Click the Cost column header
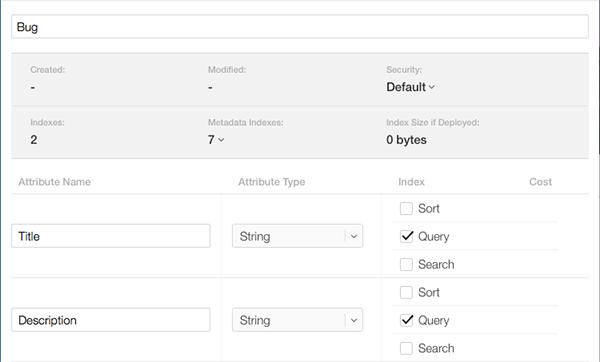This screenshot has height=362, width=600. [540, 182]
